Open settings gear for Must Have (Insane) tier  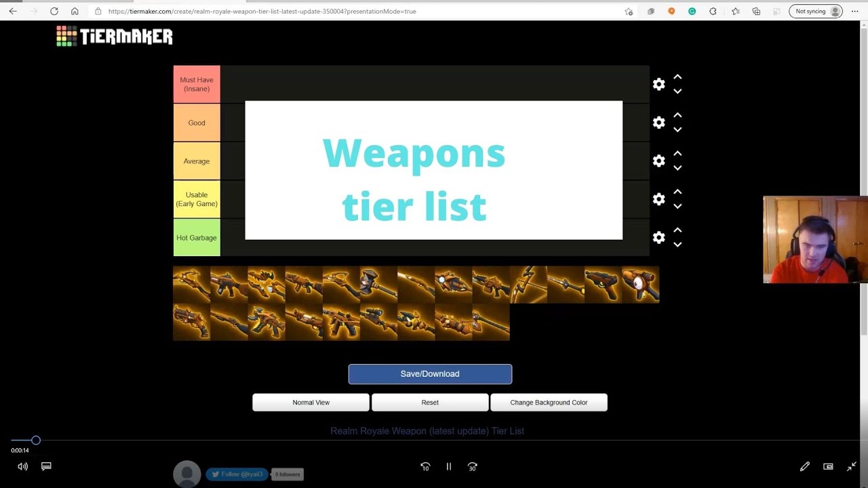pyautogui.click(x=658, y=84)
